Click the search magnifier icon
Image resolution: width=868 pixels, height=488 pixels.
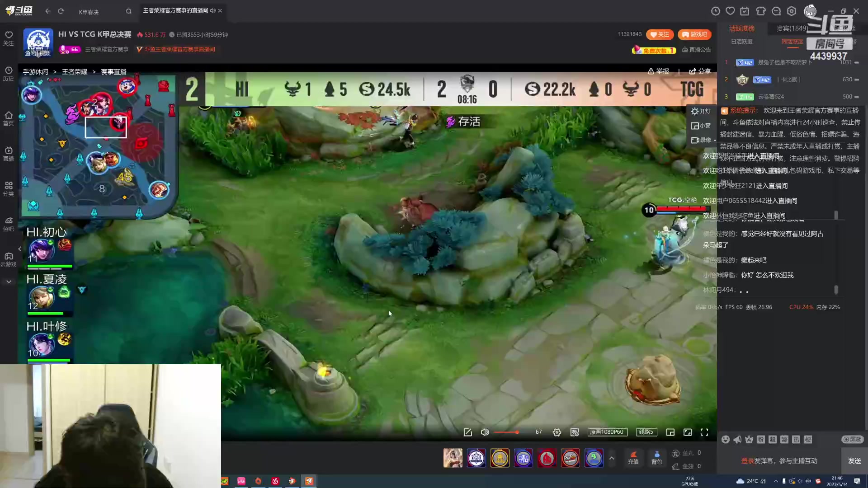[129, 11]
